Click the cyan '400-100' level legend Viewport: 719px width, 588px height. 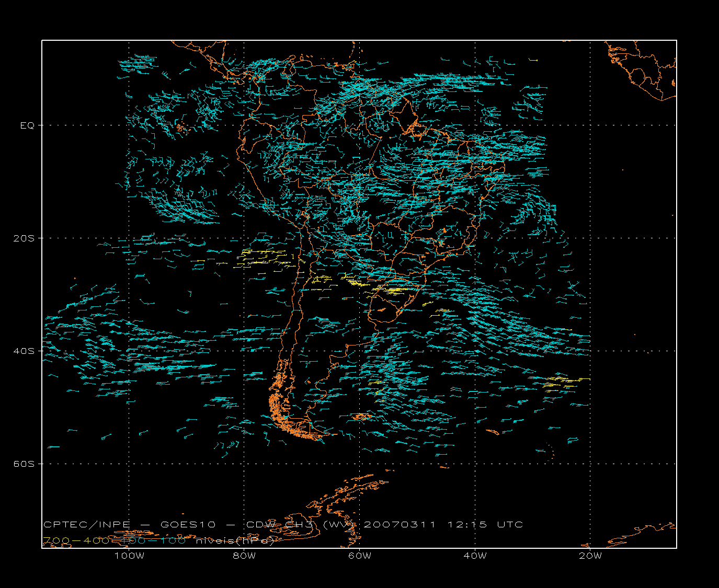[x=152, y=540]
